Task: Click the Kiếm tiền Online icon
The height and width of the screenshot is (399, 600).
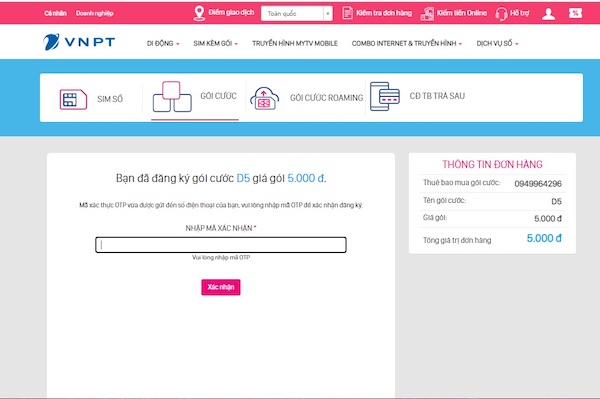Action: [x=427, y=13]
